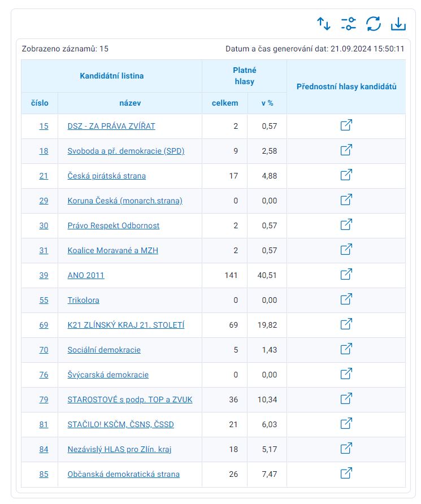Open preferential votes for Trikolora
421x504 pixels.
(x=346, y=299)
